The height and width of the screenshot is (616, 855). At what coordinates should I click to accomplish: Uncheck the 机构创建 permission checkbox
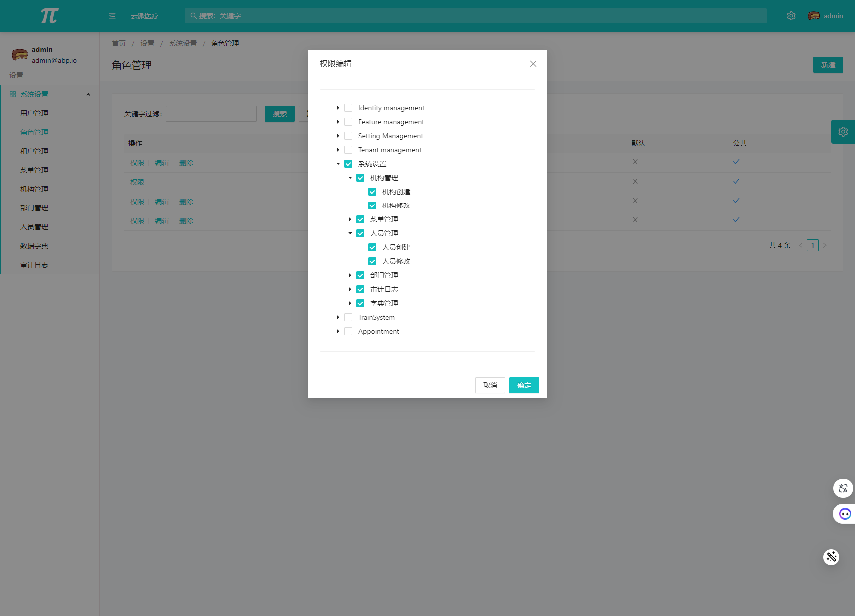point(372,192)
